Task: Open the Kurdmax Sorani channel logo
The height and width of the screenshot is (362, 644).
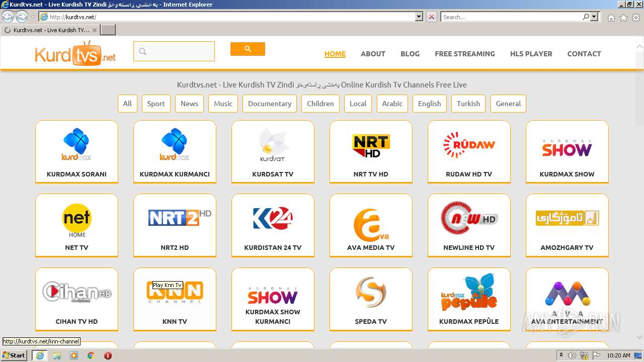Action: 76,144
